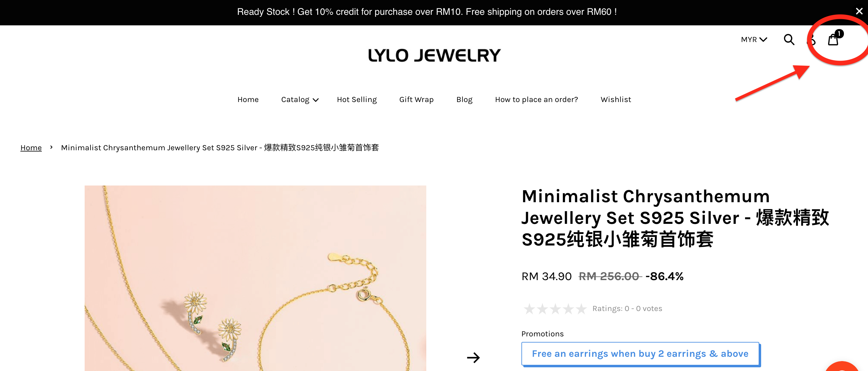Click the Catalog chevron arrow

pos(315,100)
